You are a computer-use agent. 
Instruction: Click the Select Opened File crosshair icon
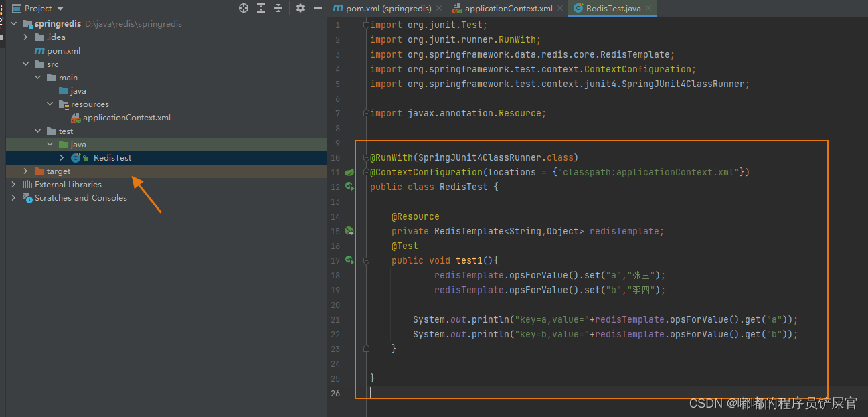244,8
